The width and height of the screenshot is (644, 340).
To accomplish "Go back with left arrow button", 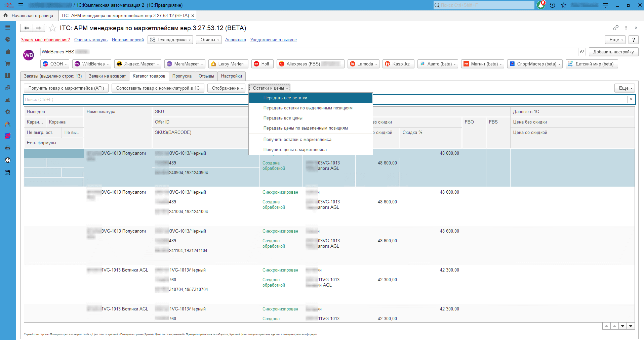I will pos(27,28).
